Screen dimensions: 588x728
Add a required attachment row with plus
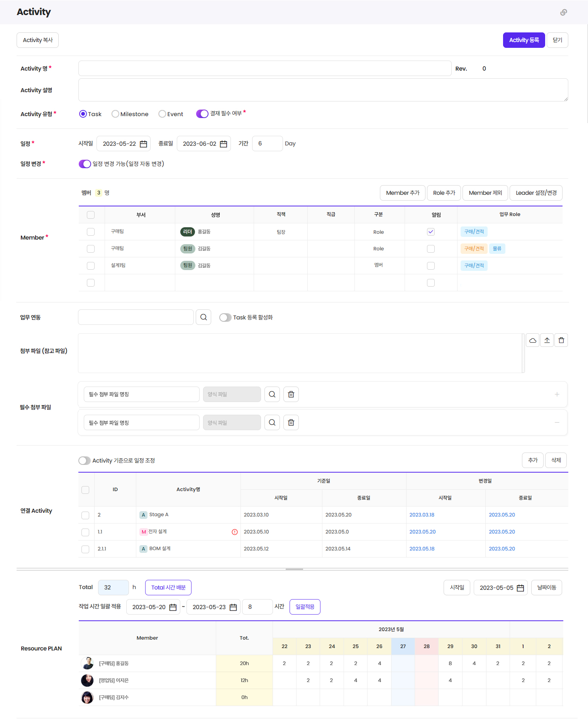[x=557, y=394]
